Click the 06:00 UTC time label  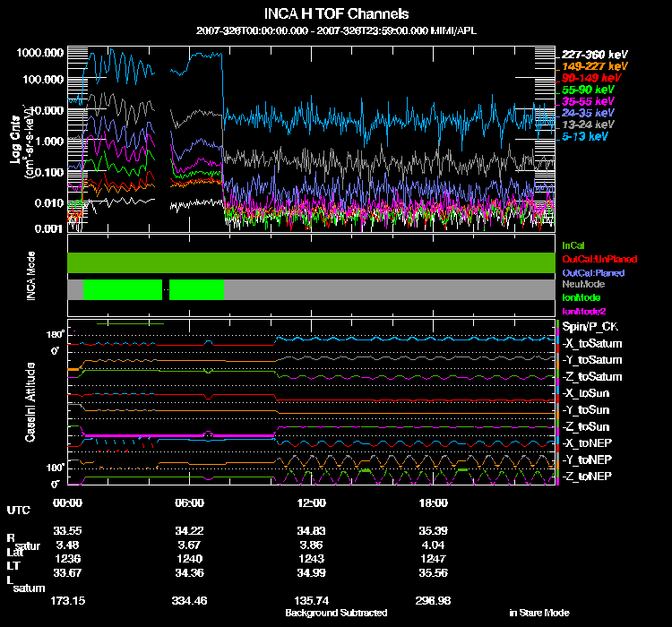(x=189, y=503)
